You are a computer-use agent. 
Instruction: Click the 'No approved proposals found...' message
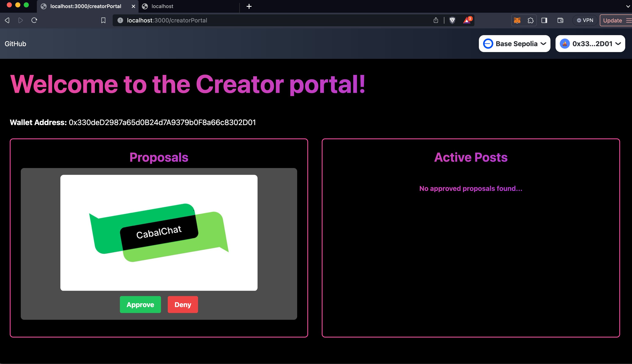point(471,189)
